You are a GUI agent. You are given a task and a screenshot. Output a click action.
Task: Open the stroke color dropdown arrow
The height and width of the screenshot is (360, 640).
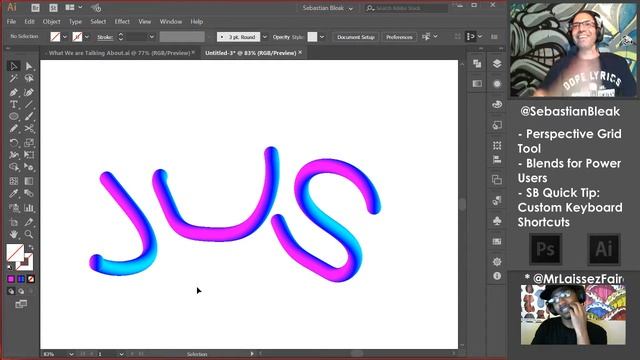pos(87,37)
